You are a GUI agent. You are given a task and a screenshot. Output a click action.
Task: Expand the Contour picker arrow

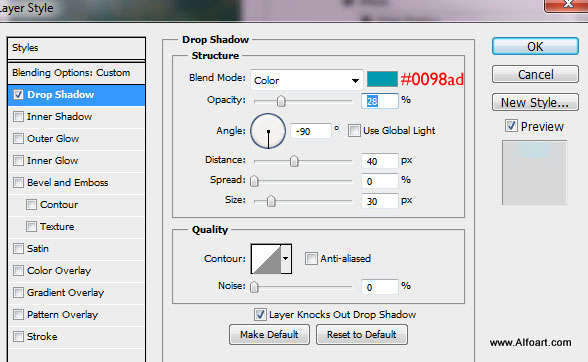286,258
